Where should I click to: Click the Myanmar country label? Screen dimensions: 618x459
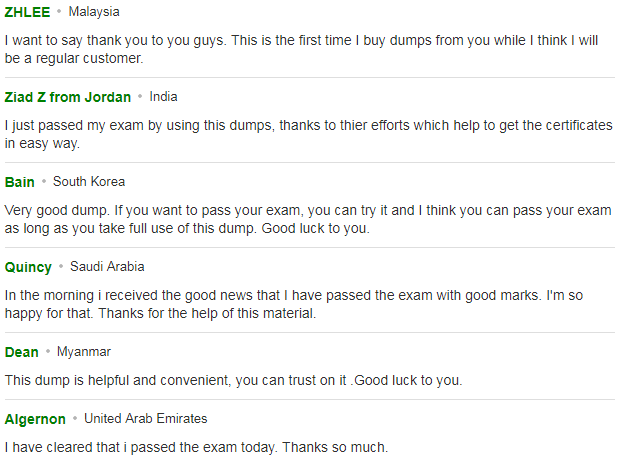click(x=84, y=351)
